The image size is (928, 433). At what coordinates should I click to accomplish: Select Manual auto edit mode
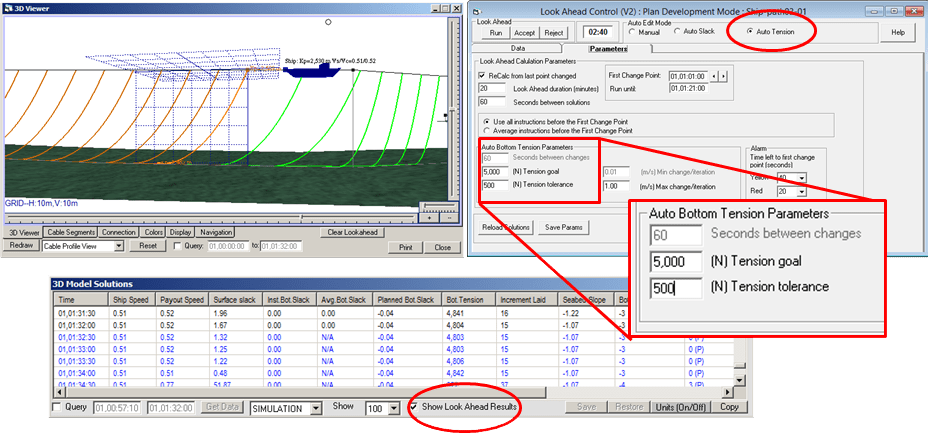(632, 31)
